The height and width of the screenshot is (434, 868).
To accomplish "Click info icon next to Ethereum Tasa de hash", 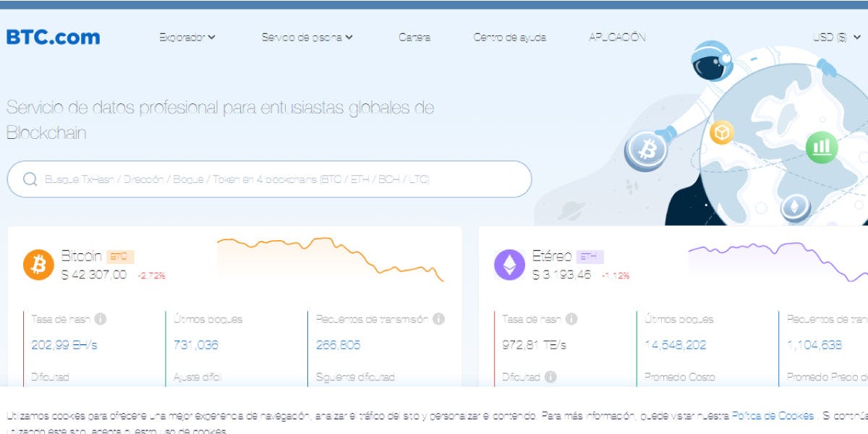I will tap(571, 319).
